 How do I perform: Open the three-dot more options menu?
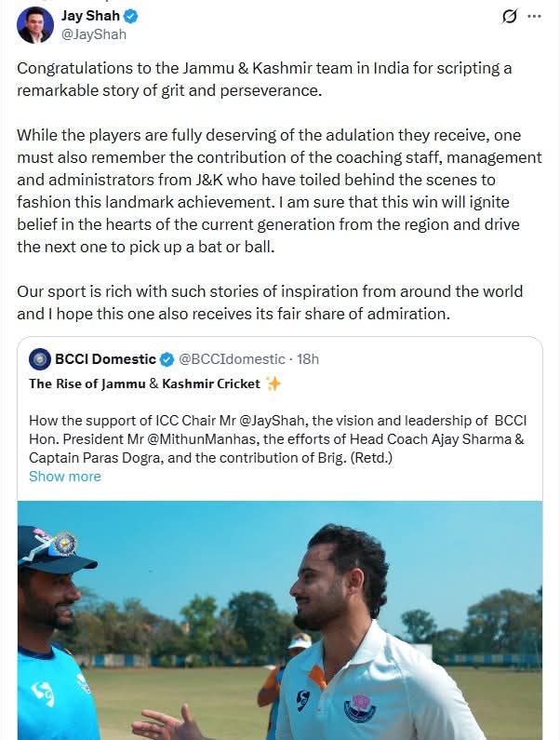(534, 16)
